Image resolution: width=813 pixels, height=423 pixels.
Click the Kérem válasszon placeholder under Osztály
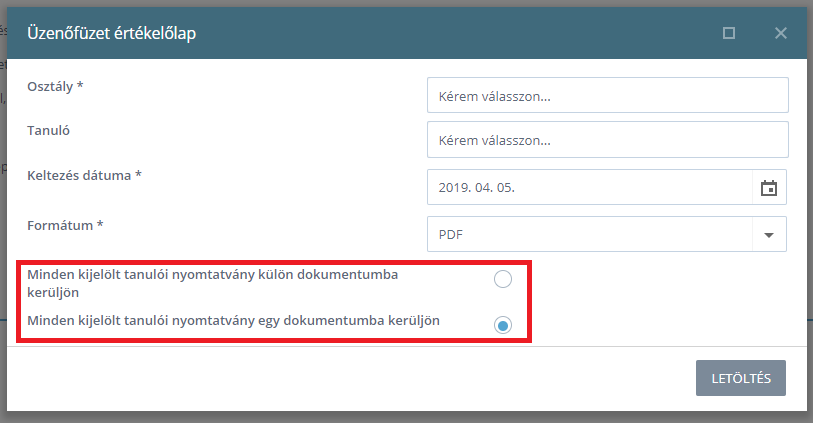click(x=495, y=96)
